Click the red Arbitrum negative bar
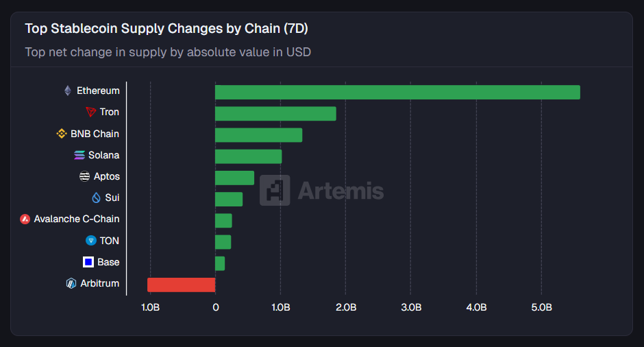Viewport: 644px width, 347px height. click(182, 285)
